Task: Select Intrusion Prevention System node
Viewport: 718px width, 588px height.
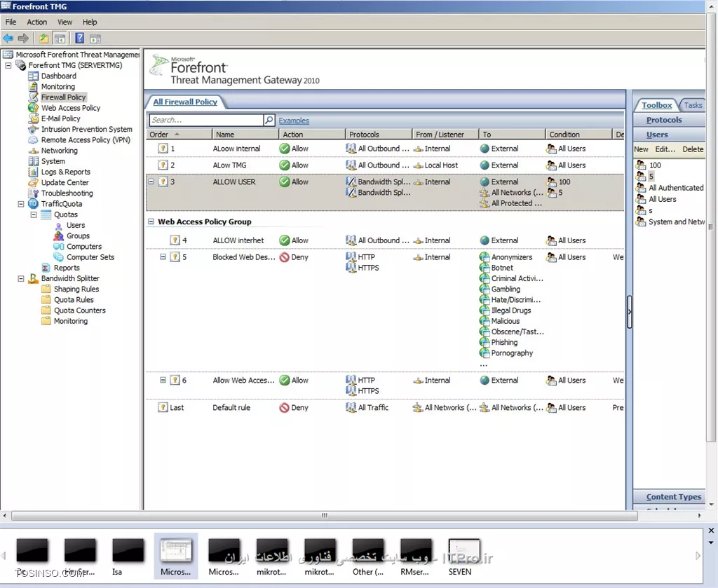Action: (x=86, y=129)
